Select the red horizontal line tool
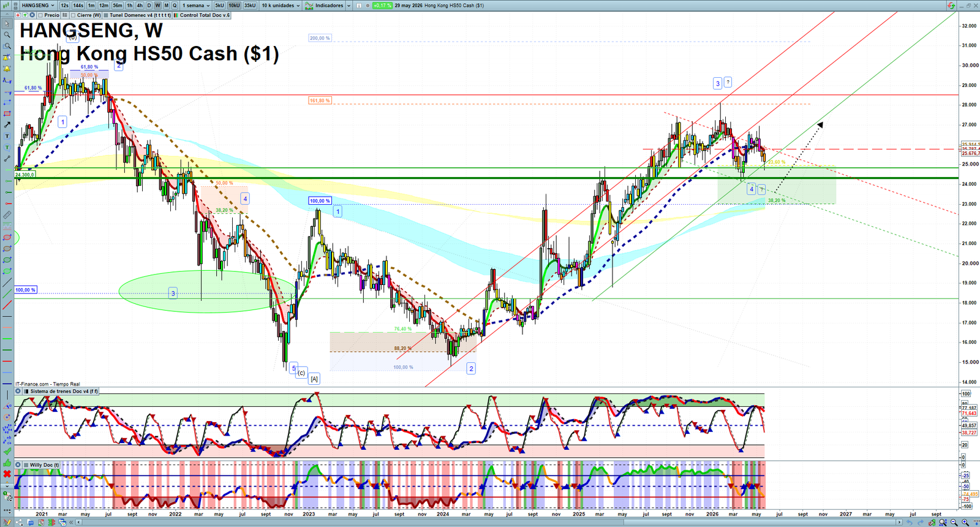The image size is (980, 527). (7, 361)
